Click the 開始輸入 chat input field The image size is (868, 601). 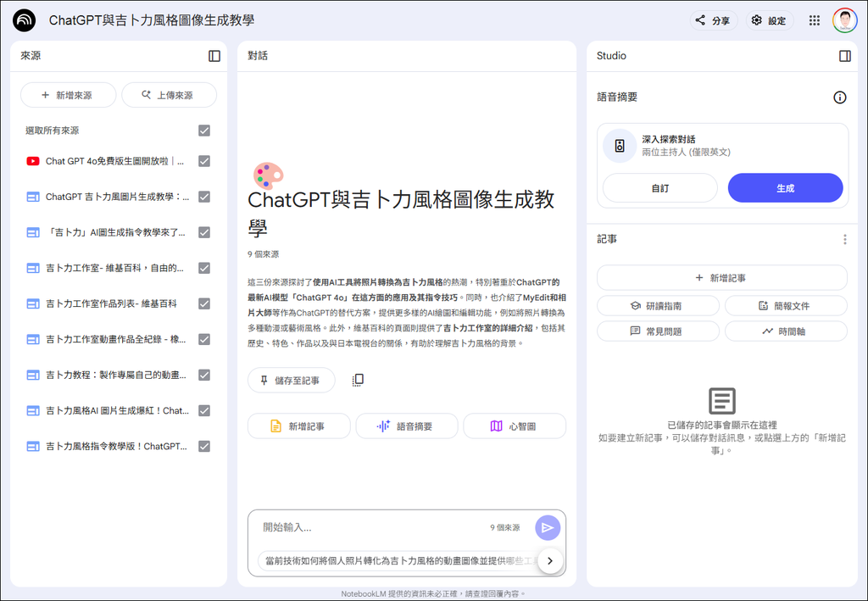click(371, 527)
